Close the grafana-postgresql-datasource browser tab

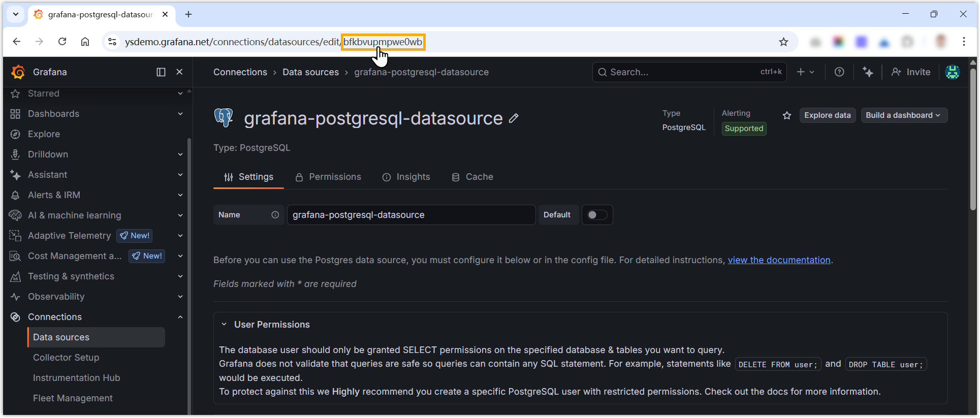click(165, 14)
